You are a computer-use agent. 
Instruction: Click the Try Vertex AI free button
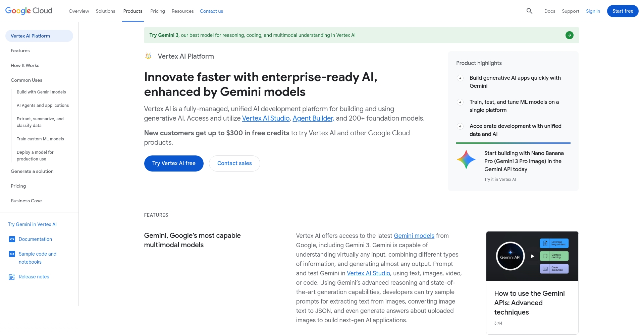tap(173, 163)
